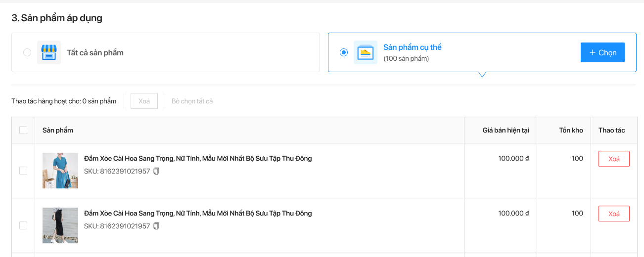Click Bỏ chọn tất cả link

(192, 101)
